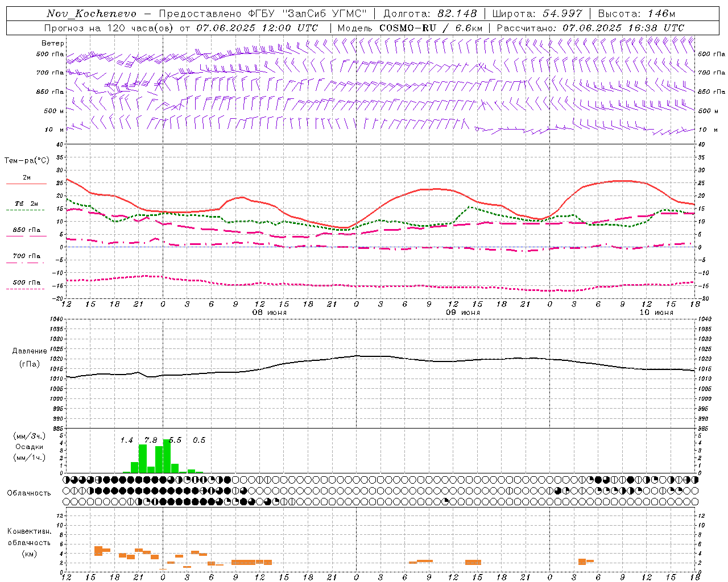Click 'Прогноз на 120 часа(ов)' forecast line
Screen dimensions: 728x582
pyautogui.click(x=109, y=28)
